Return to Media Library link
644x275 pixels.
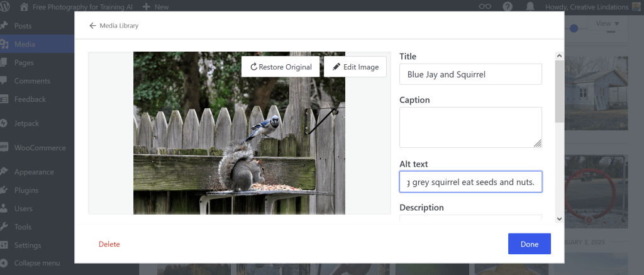(114, 25)
